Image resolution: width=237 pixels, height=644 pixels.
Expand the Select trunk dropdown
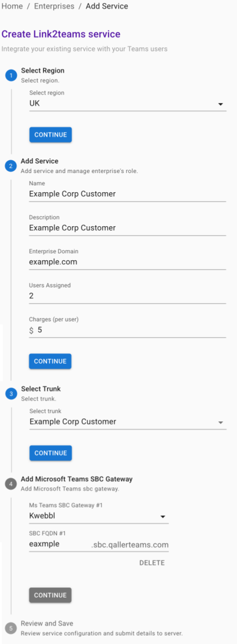[x=128, y=422]
